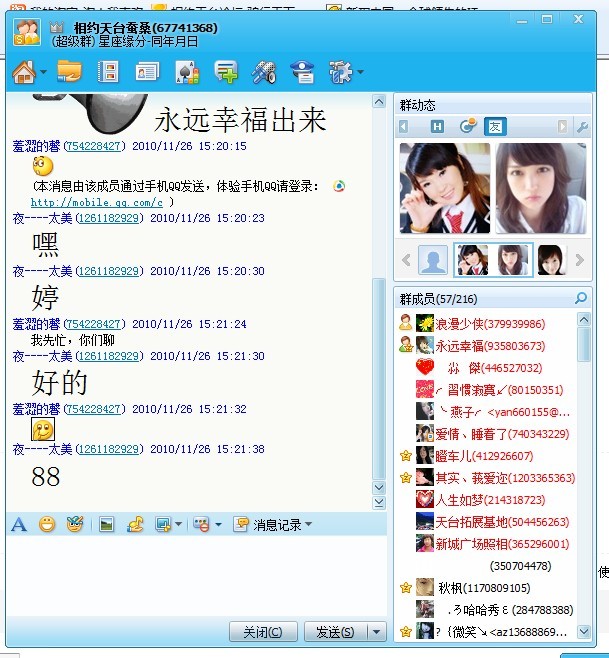Click the send picture icon in chat toolbar

pyautogui.click(x=106, y=524)
